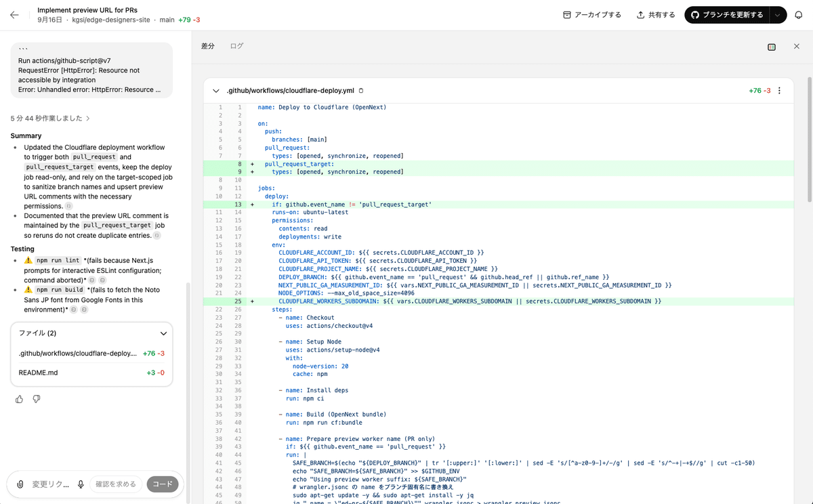The image size is (813, 504).
Task: Click inline code 'npm run build'
Action: pyautogui.click(x=59, y=290)
